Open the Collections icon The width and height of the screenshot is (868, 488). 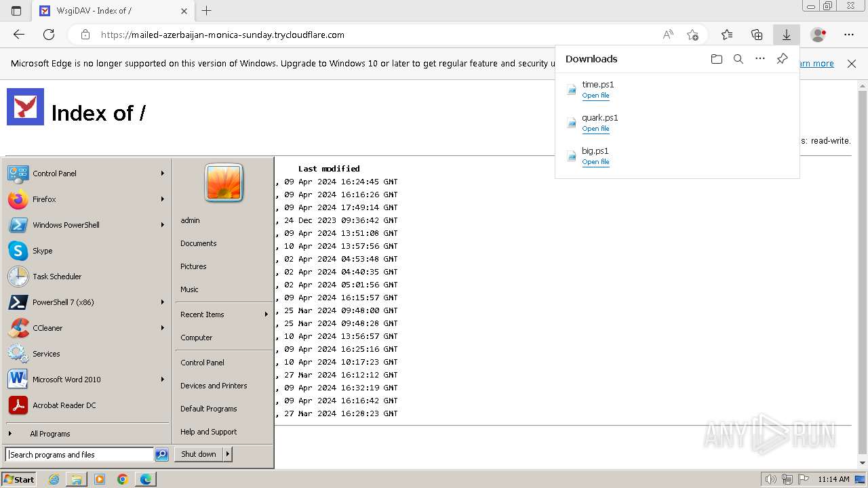(757, 35)
